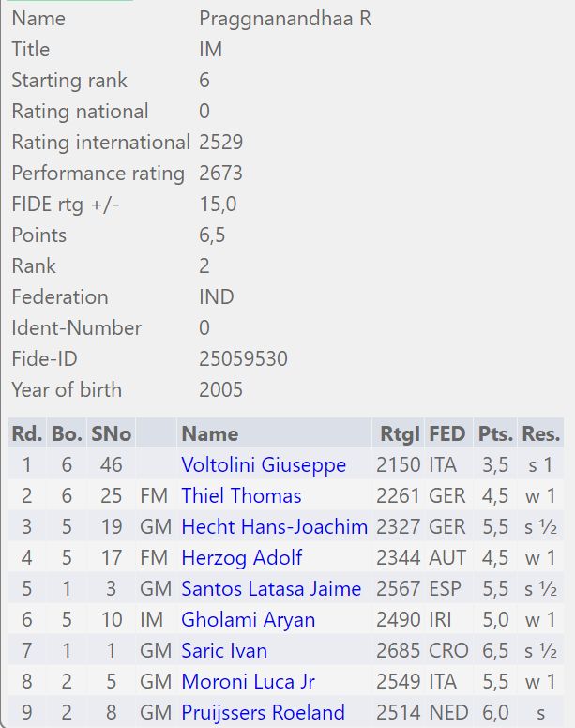Click the player name Praggnanandhaa R

[x=285, y=19]
